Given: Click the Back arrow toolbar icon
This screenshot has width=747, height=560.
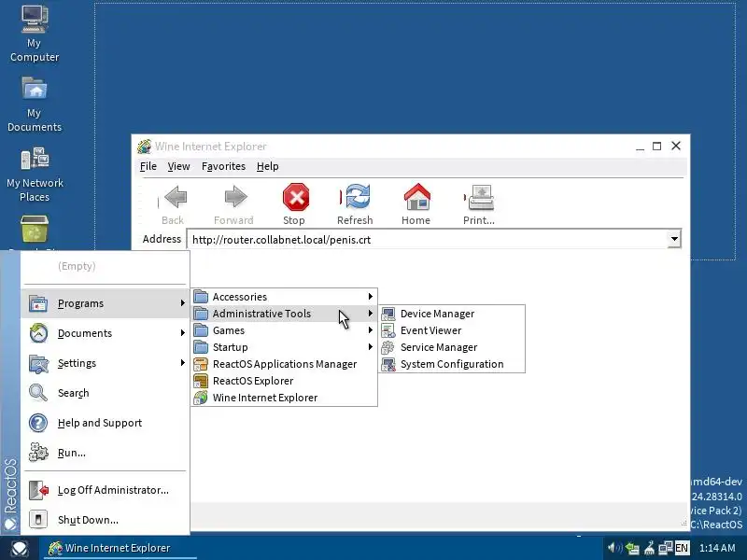Looking at the screenshot, I should point(175,197).
